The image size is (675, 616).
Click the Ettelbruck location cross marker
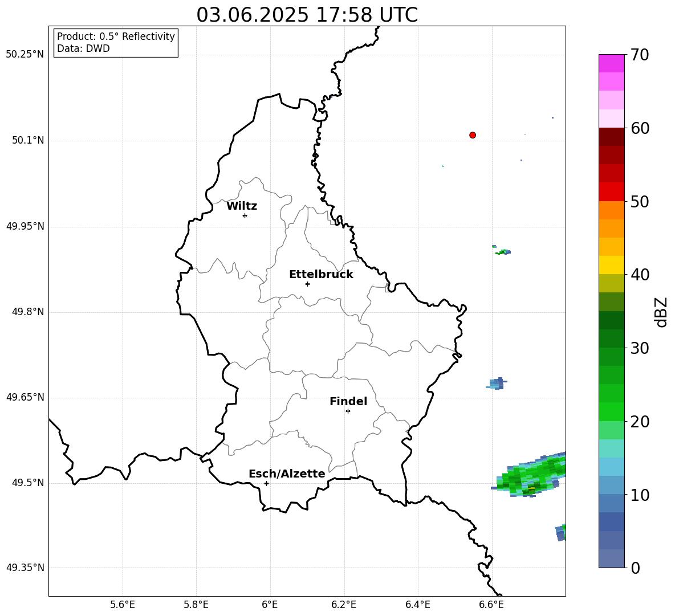click(x=307, y=284)
